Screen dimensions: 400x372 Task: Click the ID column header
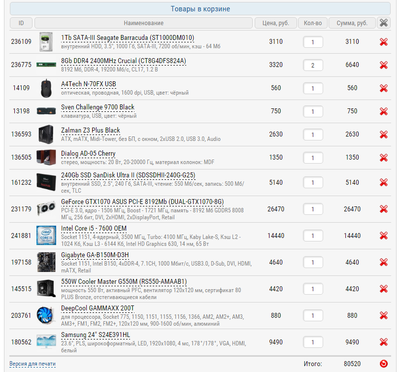[x=21, y=23]
